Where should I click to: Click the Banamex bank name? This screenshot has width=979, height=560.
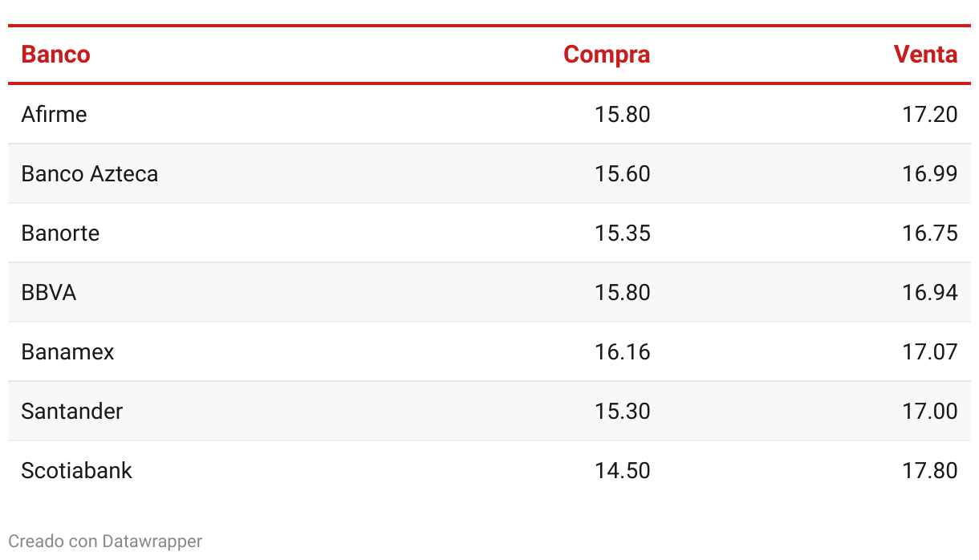[x=68, y=351]
